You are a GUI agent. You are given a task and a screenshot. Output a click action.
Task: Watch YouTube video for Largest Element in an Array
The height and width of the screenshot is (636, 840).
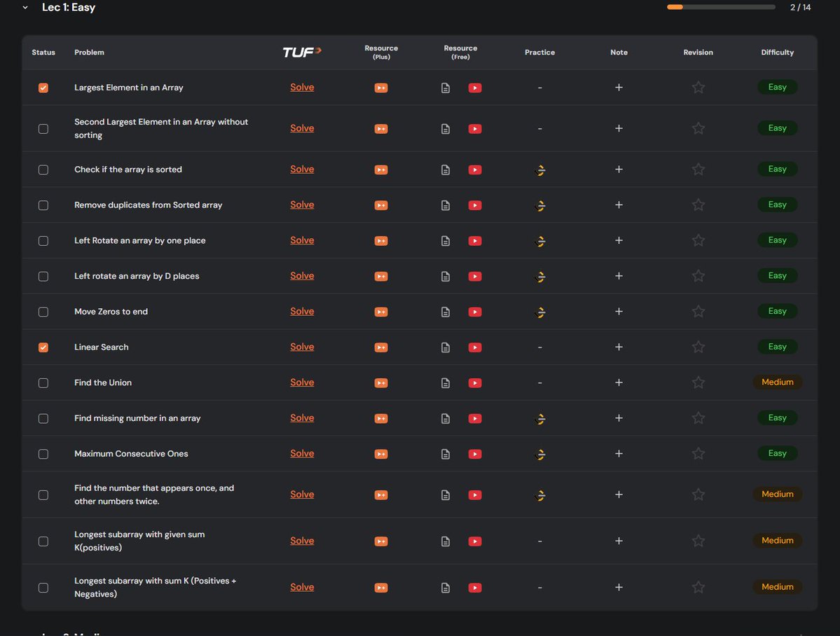474,88
